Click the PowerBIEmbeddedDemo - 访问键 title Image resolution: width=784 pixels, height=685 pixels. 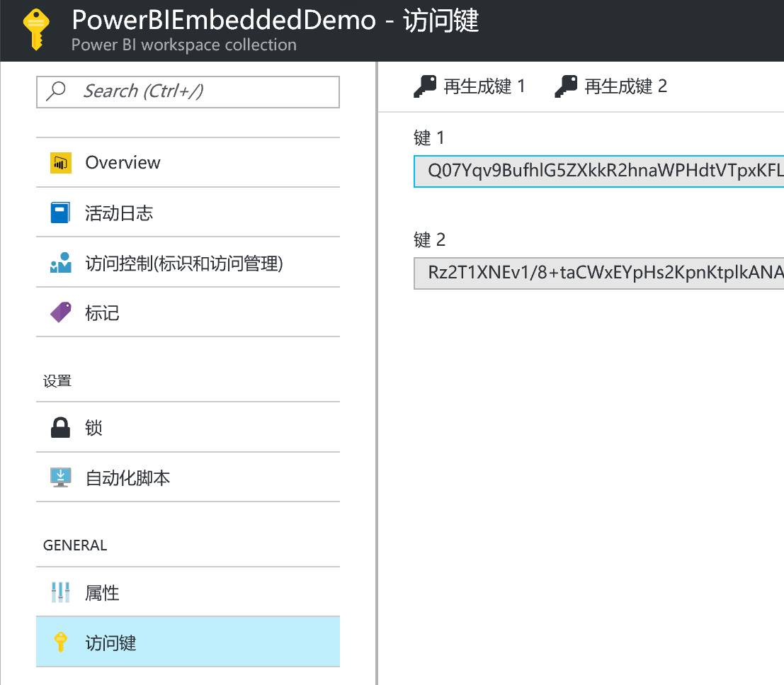pos(275,21)
